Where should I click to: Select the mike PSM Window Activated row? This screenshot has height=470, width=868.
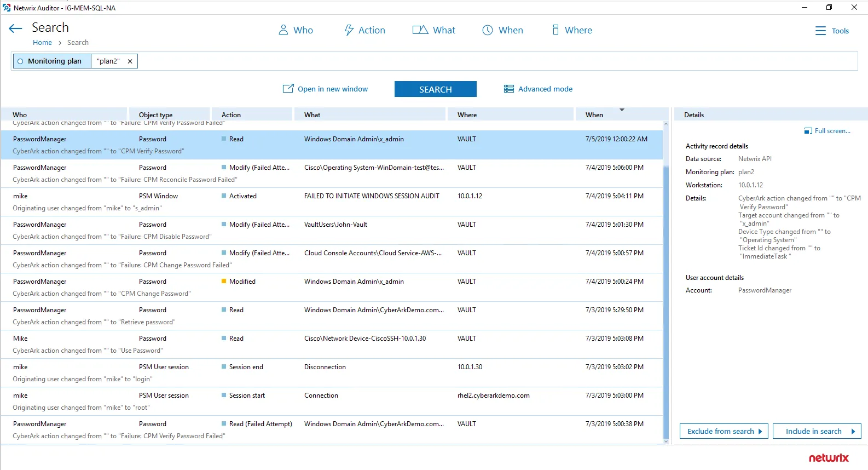(x=332, y=202)
